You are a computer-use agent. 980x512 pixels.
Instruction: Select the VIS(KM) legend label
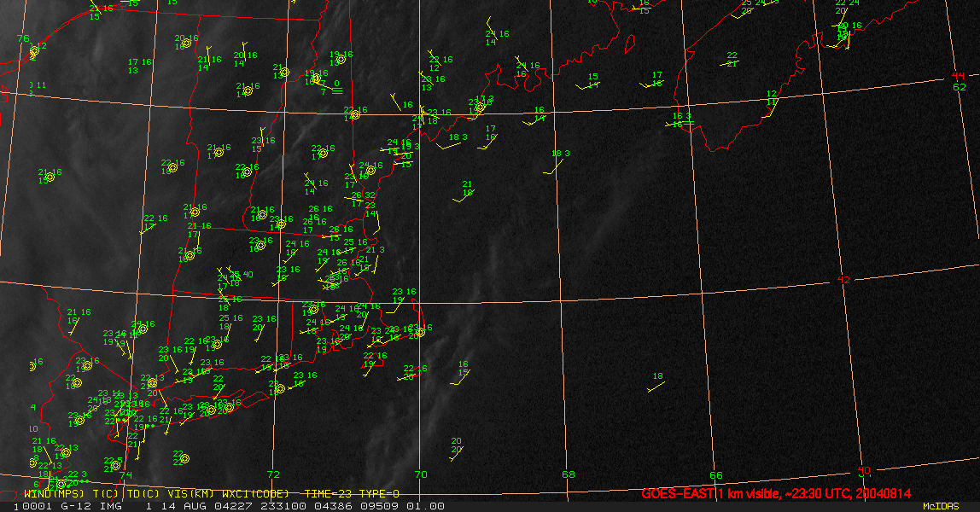[x=190, y=494]
